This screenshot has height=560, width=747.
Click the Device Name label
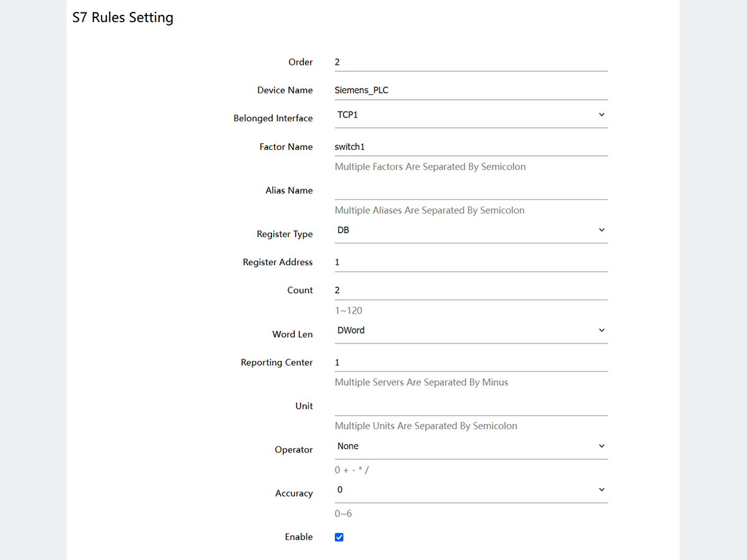[285, 90]
